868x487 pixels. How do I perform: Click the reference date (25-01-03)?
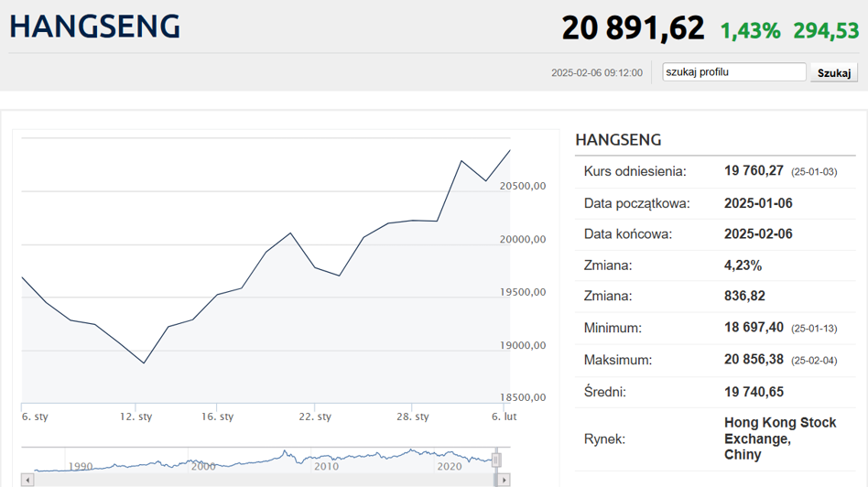[x=814, y=172]
